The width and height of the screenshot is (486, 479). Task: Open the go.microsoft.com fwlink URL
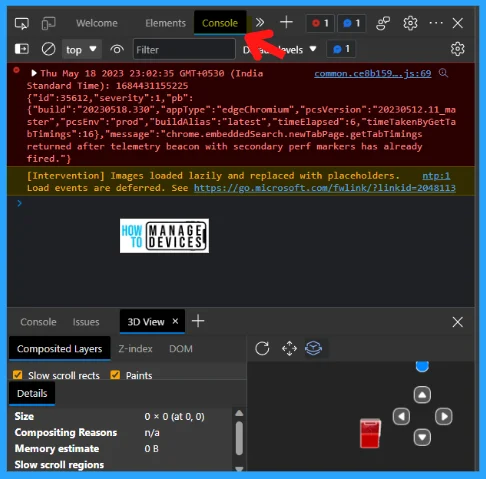[x=325, y=188]
